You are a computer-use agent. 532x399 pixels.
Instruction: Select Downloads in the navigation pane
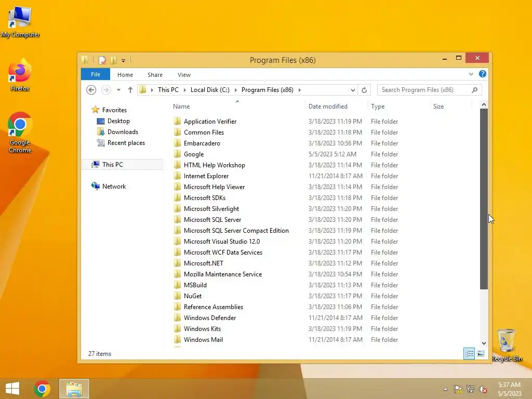point(123,132)
